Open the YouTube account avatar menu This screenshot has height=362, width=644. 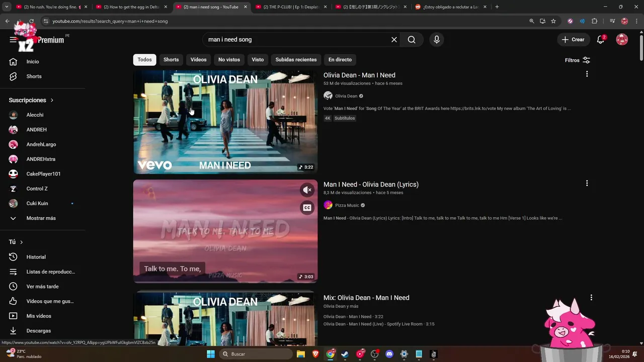(x=622, y=40)
